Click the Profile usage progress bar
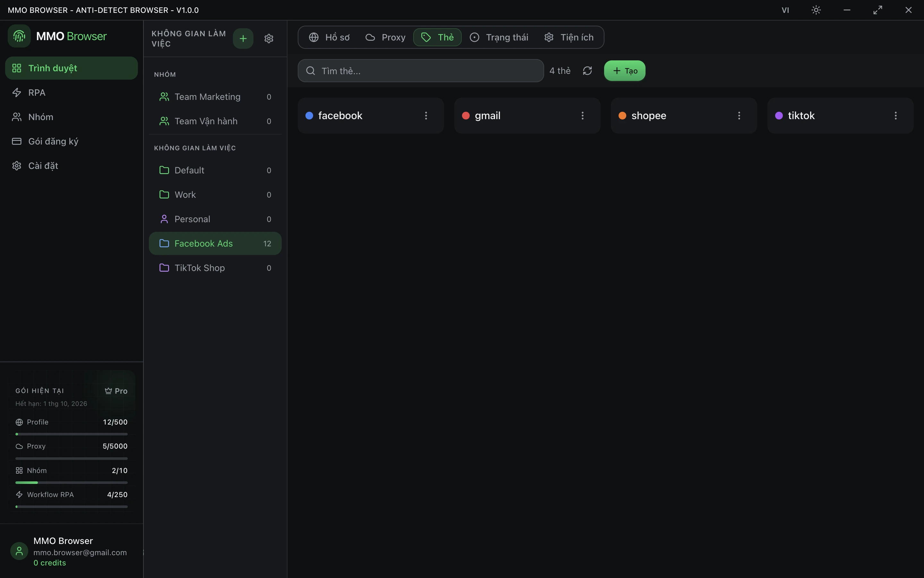The image size is (924, 578). click(72, 434)
